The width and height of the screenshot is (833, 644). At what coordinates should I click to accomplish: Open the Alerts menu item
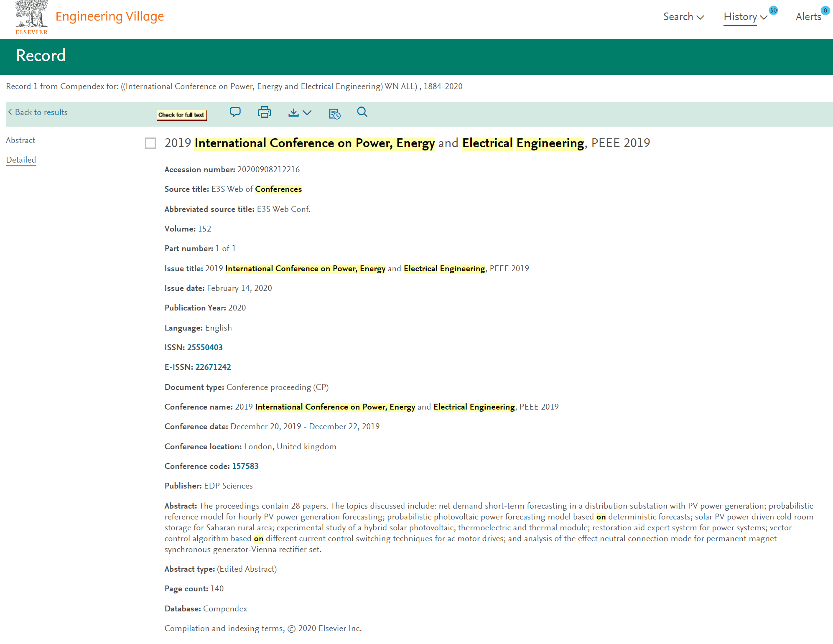pos(808,17)
